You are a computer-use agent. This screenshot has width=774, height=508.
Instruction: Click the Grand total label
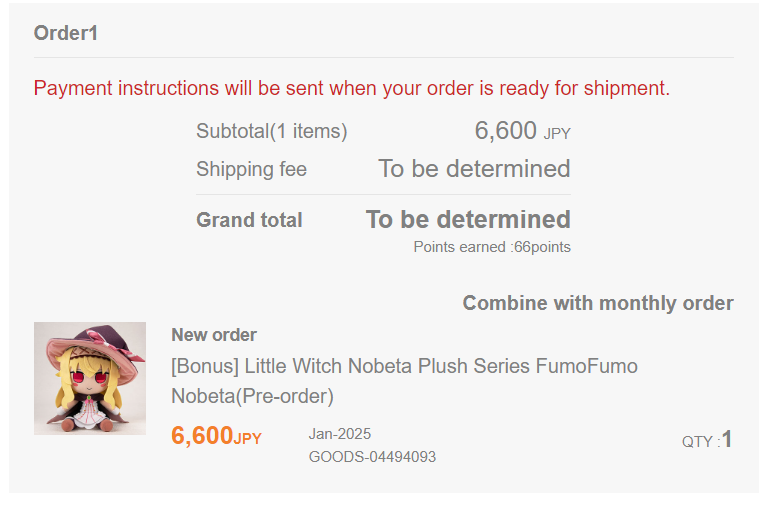click(249, 220)
